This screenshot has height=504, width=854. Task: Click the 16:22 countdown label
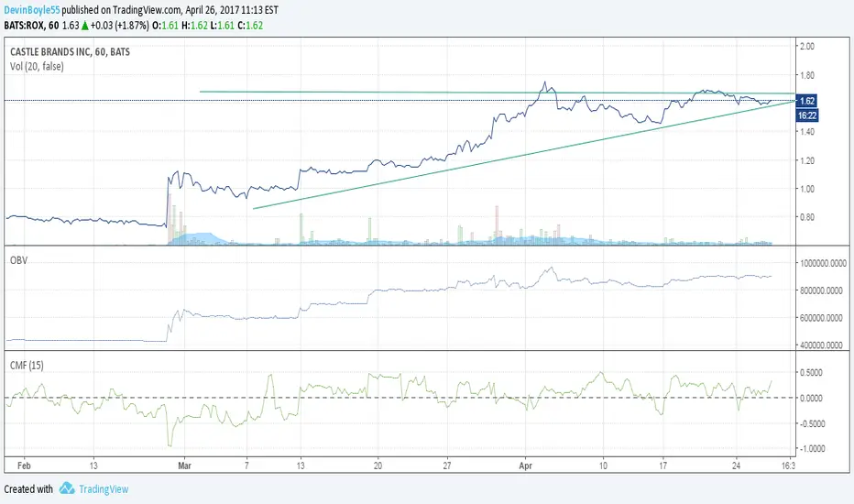(807, 115)
